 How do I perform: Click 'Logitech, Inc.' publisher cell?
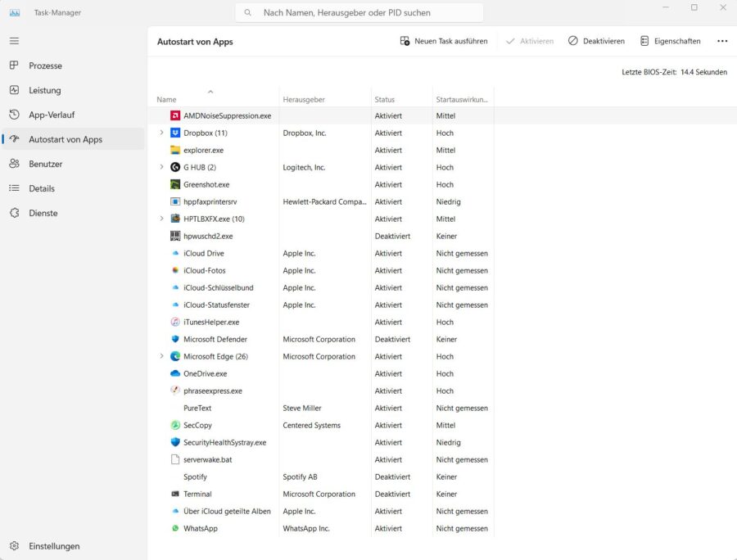tap(304, 167)
